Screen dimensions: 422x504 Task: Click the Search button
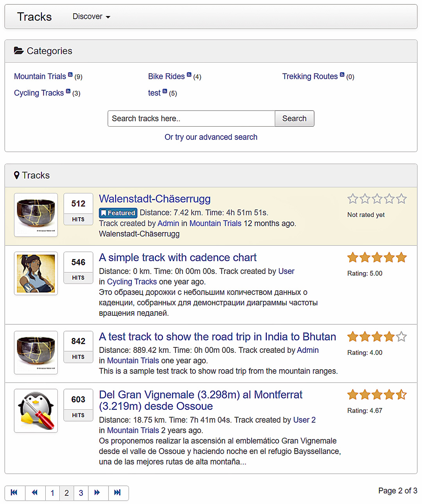pos(294,118)
